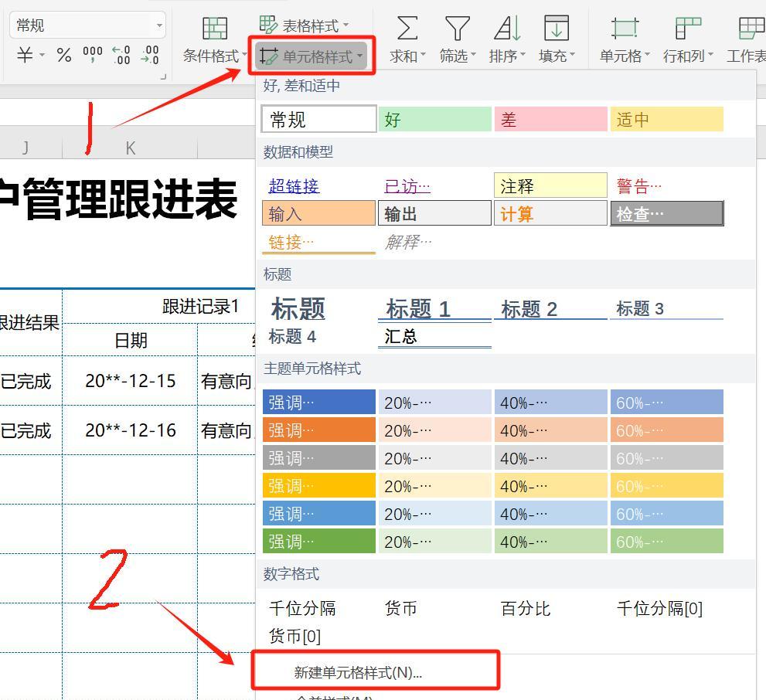Click the 排序 sort icon

coord(507,28)
